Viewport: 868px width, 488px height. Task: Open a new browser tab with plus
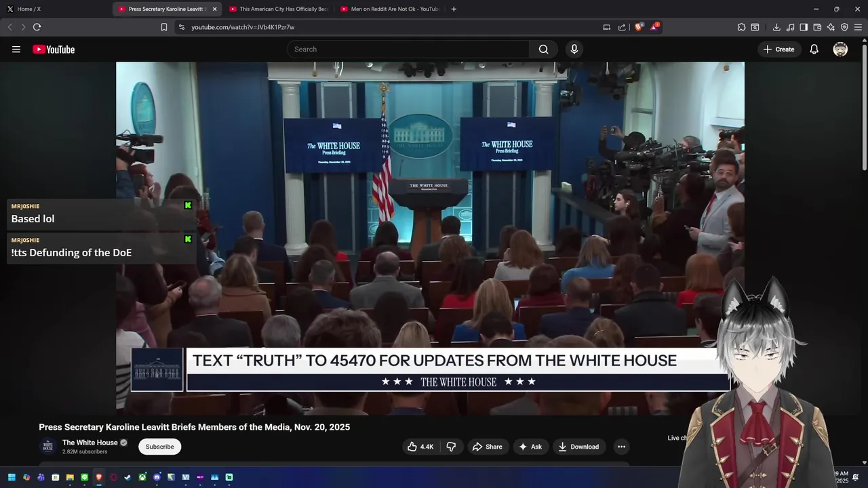[454, 9]
